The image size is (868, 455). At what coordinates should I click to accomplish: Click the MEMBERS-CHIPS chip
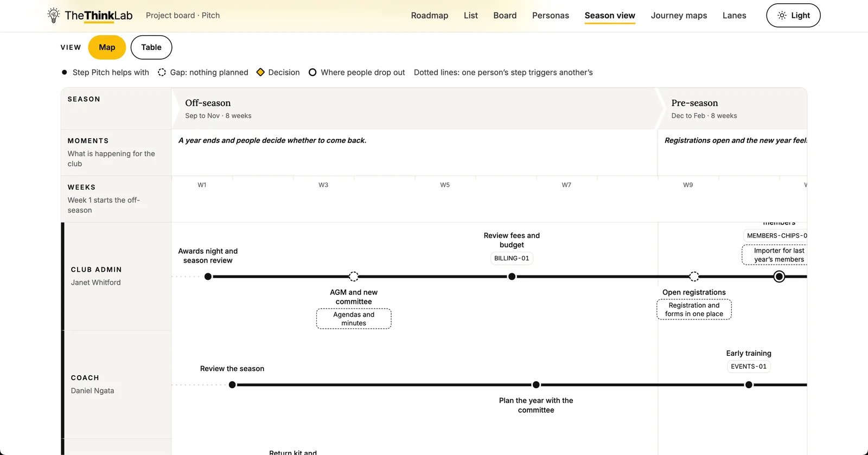point(775,235)
